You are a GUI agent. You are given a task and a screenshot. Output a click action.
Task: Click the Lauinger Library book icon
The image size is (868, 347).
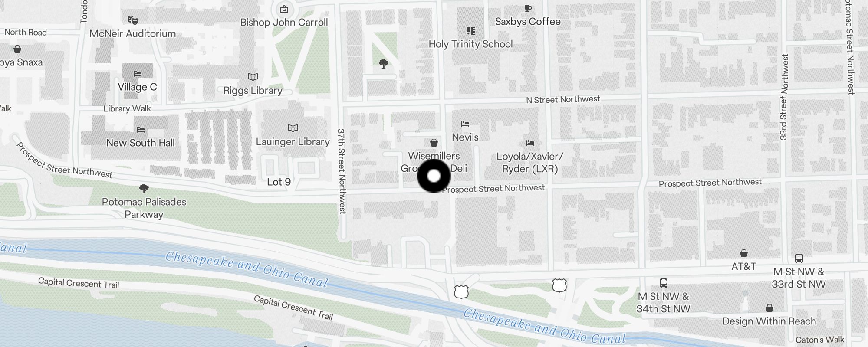pos(293,128)
